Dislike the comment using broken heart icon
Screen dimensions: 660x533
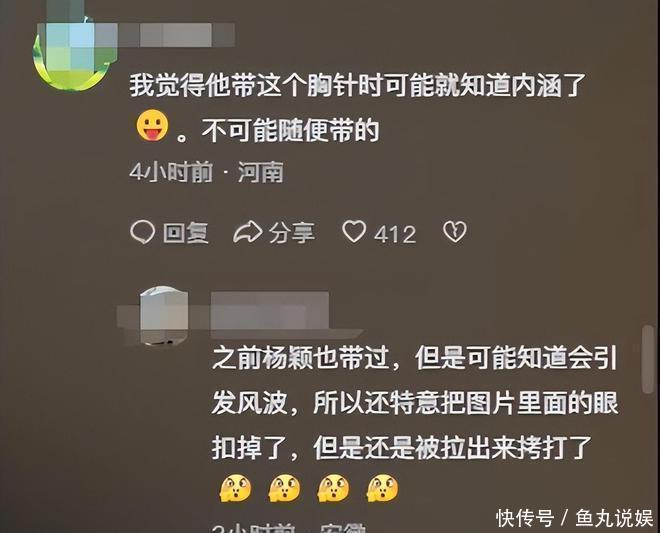(x=455, y=232)
